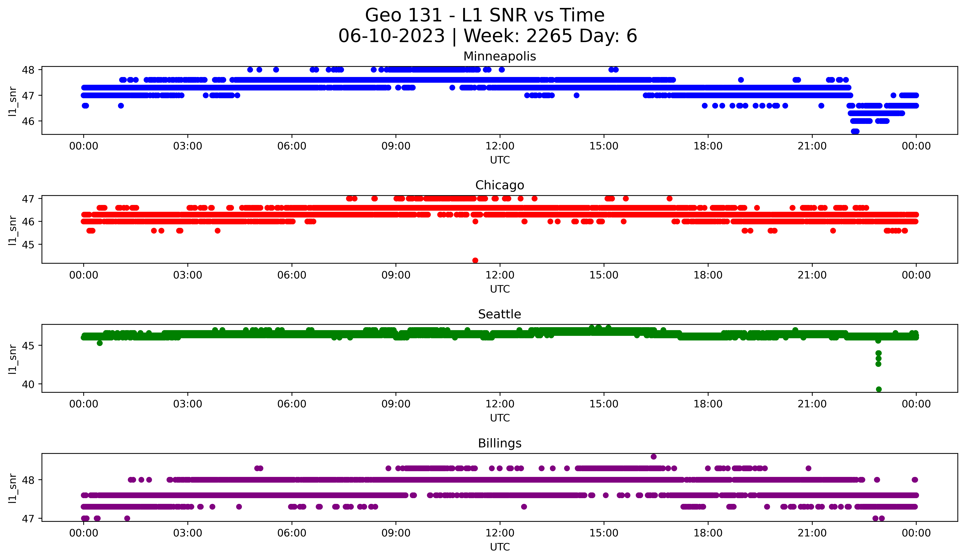Click the y-axis value 40 on Seattle plot

[x=28, y=384]
